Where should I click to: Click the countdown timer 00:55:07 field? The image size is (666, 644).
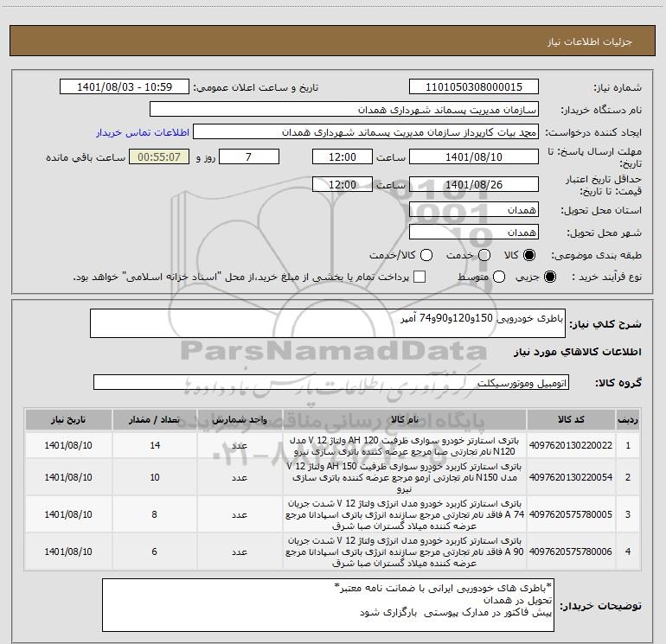click(x=159, y=156)
